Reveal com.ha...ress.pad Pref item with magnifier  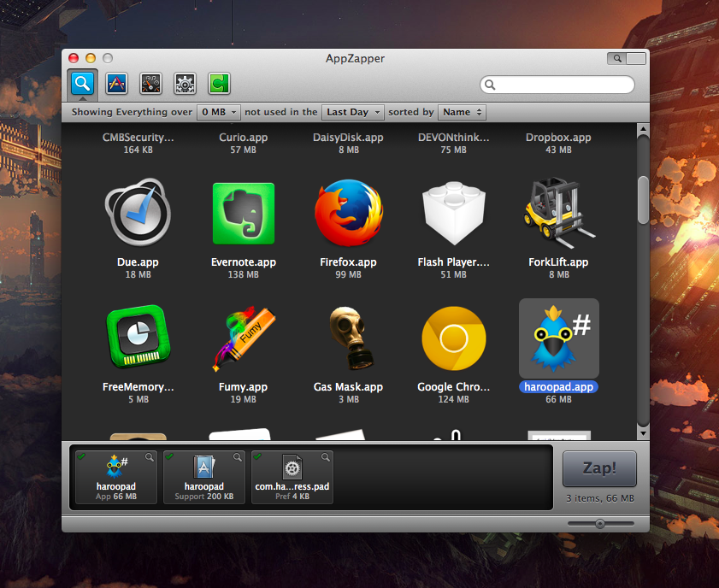pos(326,457)
